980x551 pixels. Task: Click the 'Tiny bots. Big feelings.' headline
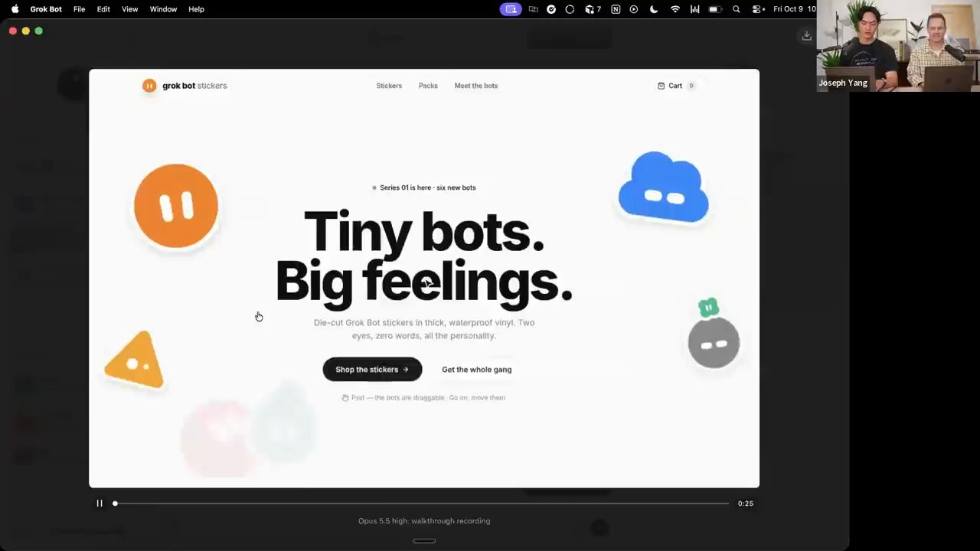point(424,257)
